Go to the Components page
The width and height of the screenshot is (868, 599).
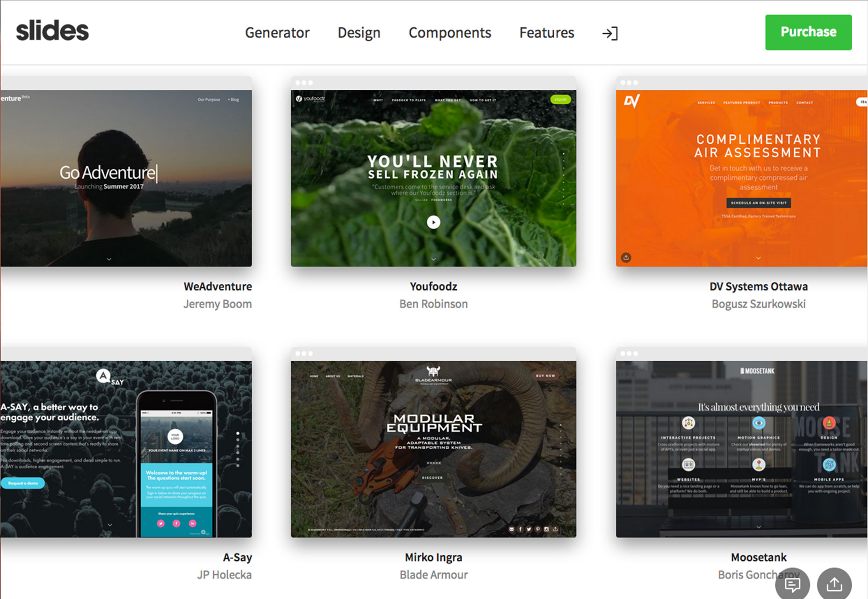pos(450,33)
